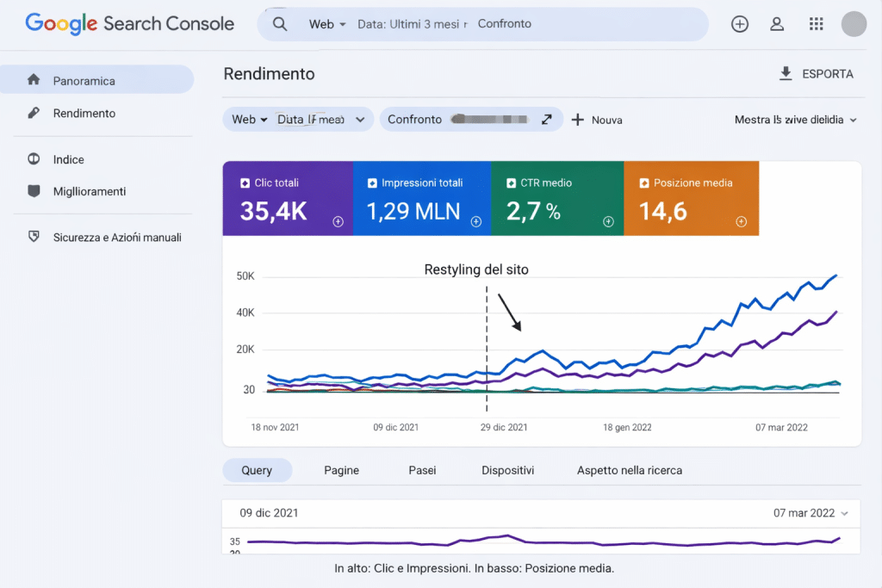882x588 pixels.
Task: Click Confronto in the top search bar
Action: click(x=505, y=23)
